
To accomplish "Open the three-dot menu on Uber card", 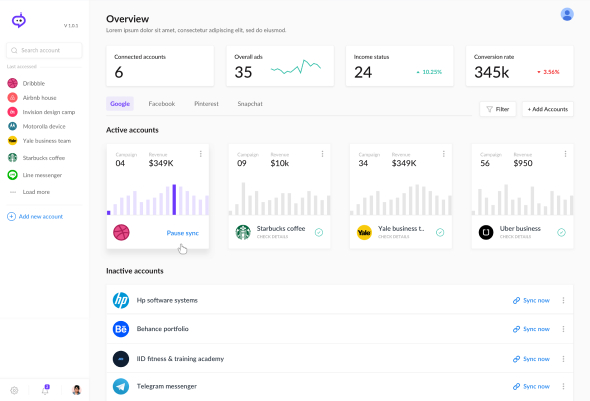I will [565, 154].
